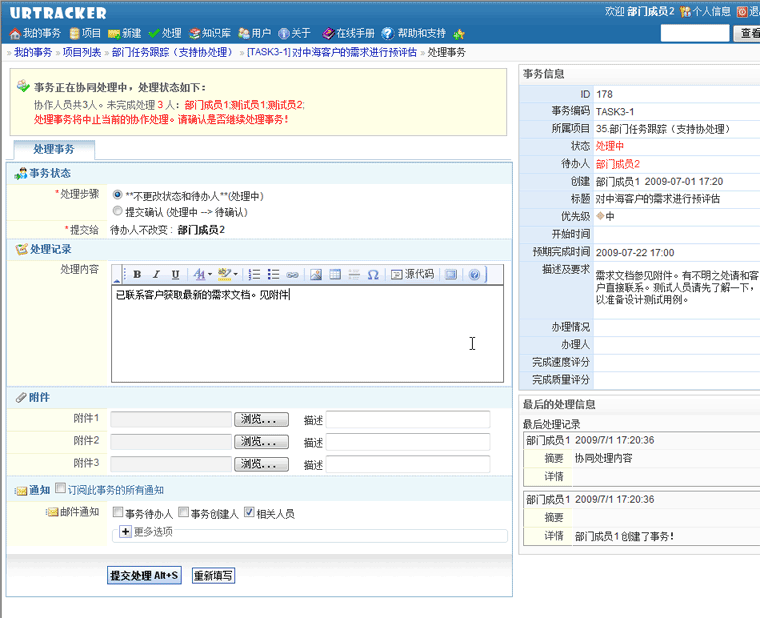Uncheck the 相关人员 checkbox

tap(249, 512)
